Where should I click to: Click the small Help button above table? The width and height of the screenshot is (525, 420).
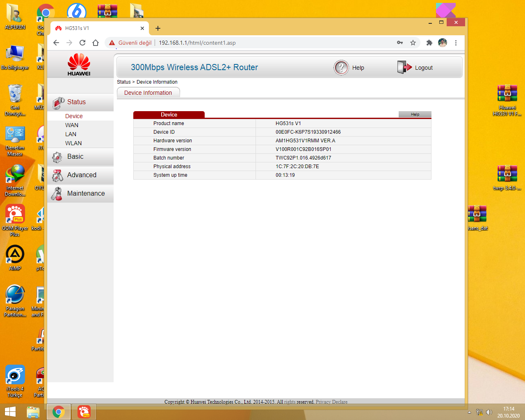(x=415, y=114)
